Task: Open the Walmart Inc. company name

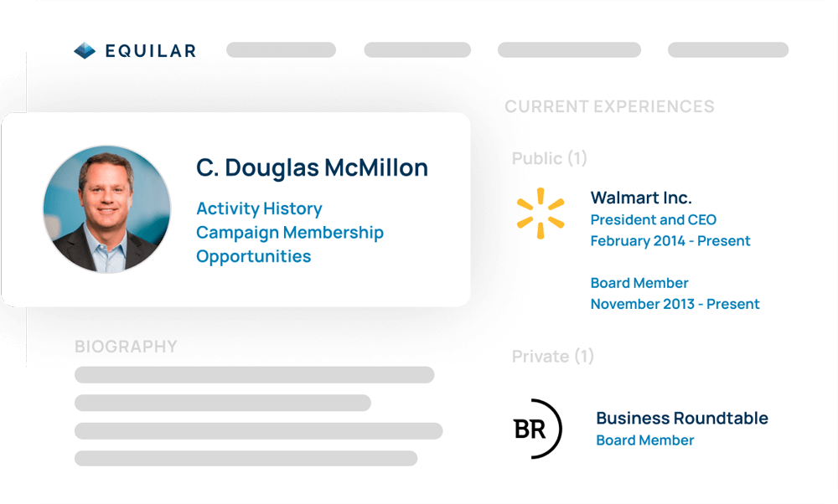Action: [641, 198]
